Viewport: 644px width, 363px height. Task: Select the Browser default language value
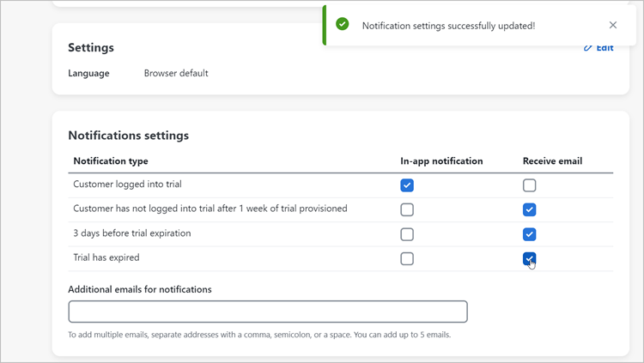pyautogui.click(x=176, y=73)
